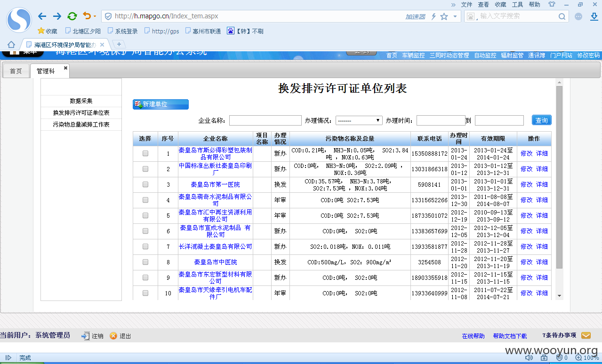Click the browser back arrow

42,16
